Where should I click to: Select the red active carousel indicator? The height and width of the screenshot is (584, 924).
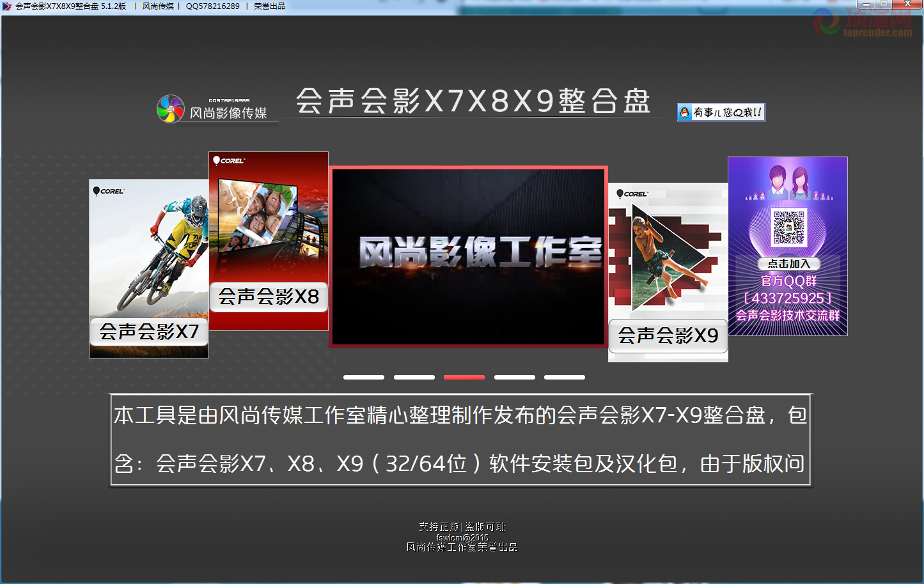464,377
